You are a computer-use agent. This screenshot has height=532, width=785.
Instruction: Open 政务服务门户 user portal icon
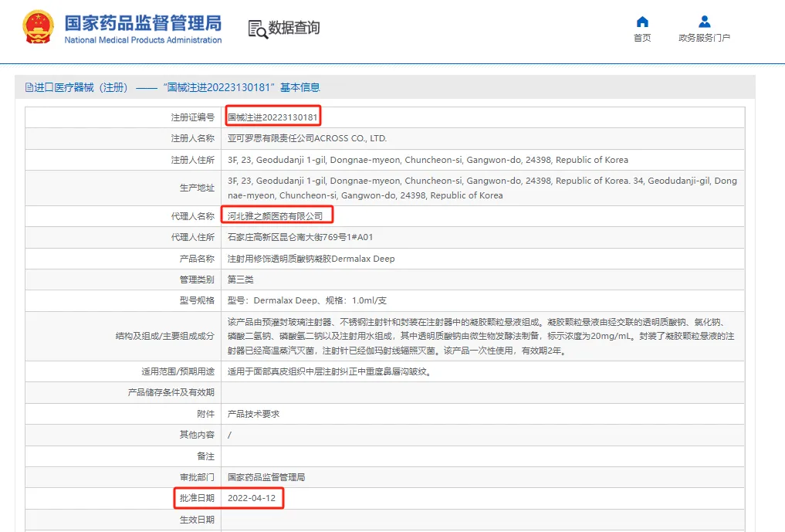click(x=705, y=22)
